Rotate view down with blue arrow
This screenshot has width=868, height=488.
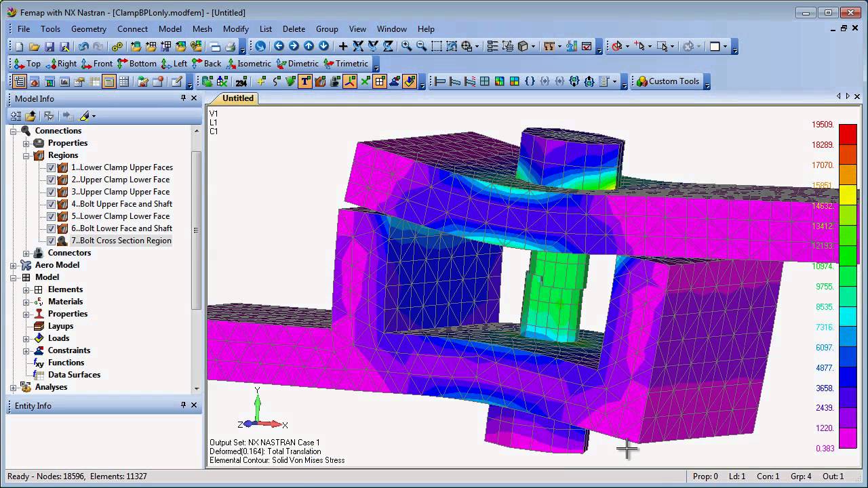[323, 46]
